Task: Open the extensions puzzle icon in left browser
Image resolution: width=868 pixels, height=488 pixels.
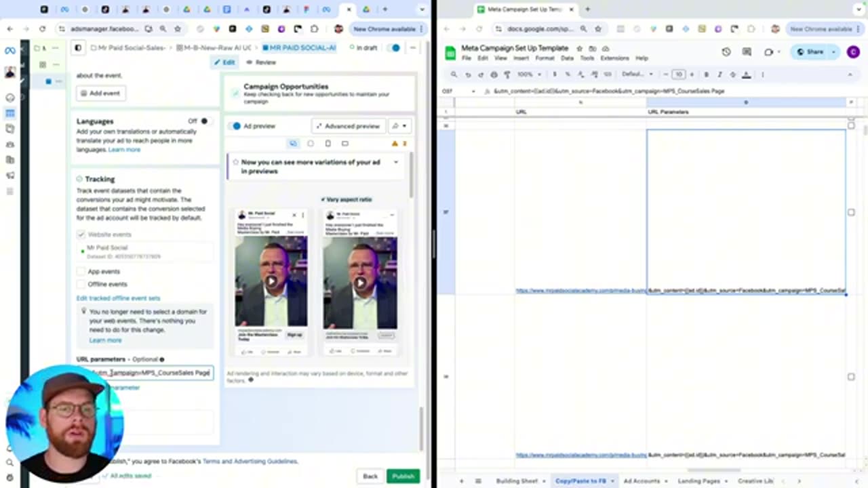Action: pyautogui.click(x=315, y=29)
